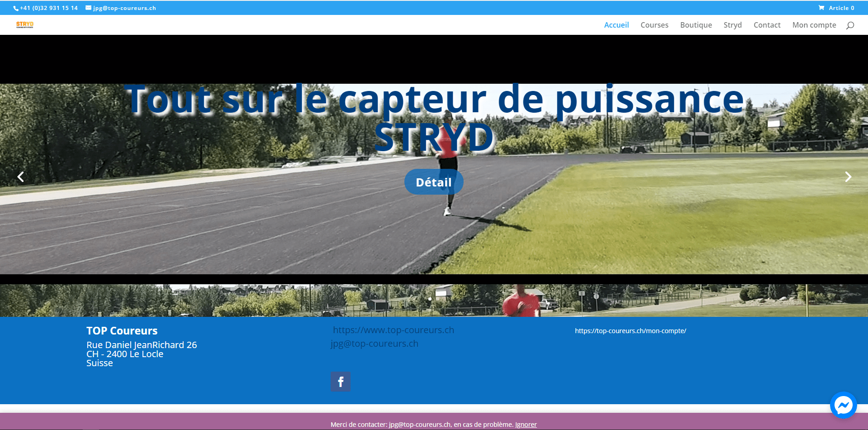Open the top-coureurs.ch/mon-compte/ footer link
The height and width of the screenshot is (430, 868).
pyautogui.click(x=631, y=331)
